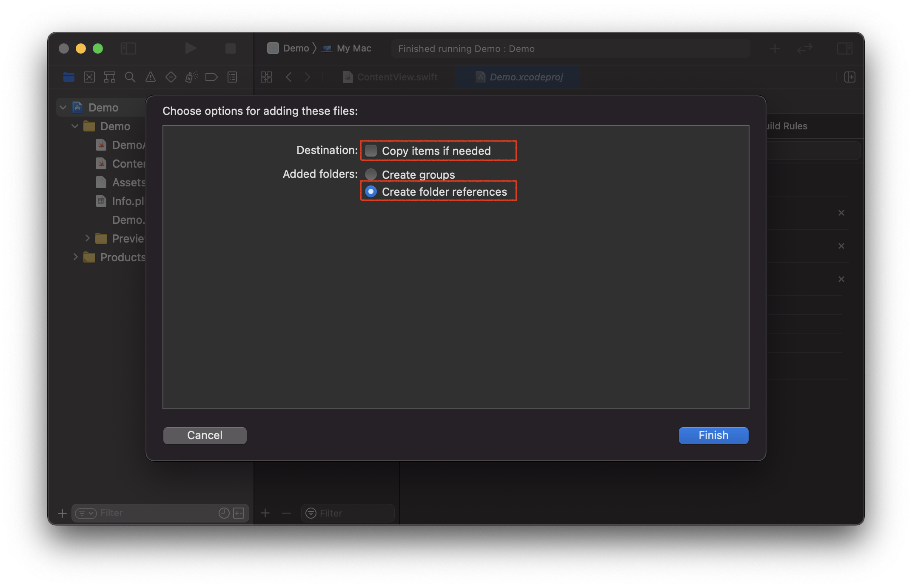Open the project navigator folder icon
The height and width of the screenshot is (588, 912).
point(69,77)
